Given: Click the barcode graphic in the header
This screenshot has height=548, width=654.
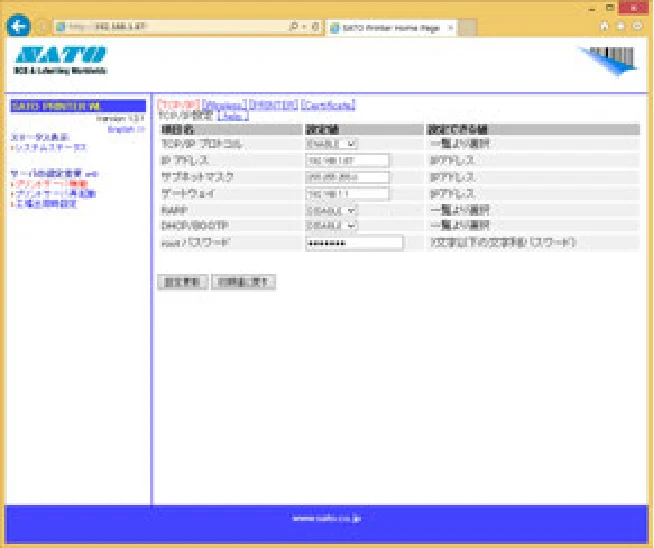Looking at the screenshot, I should pos(608,61).
